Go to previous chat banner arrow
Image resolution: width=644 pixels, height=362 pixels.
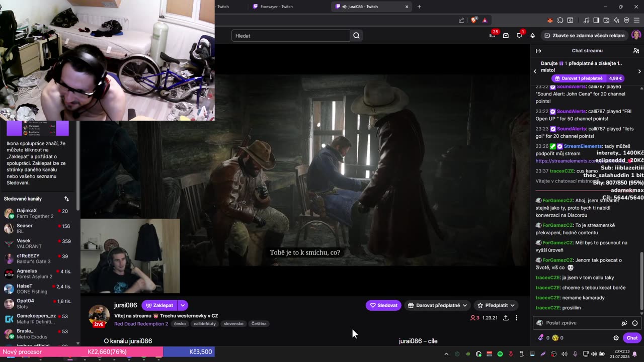click(535, 71)
